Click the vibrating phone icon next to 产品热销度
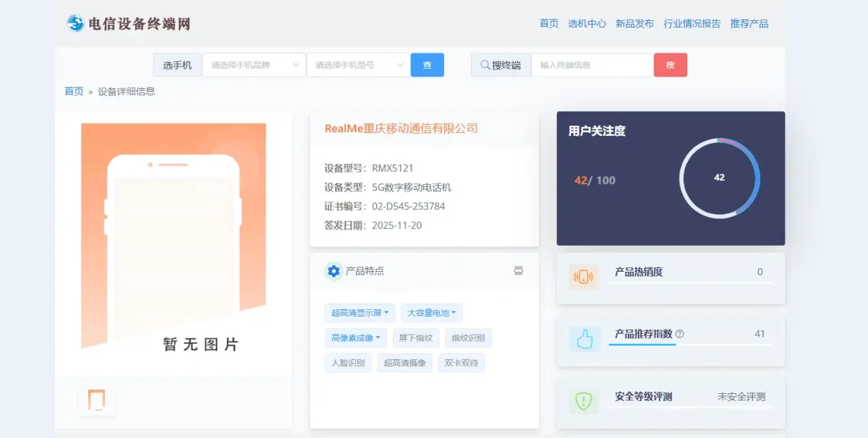 (584, 277)
